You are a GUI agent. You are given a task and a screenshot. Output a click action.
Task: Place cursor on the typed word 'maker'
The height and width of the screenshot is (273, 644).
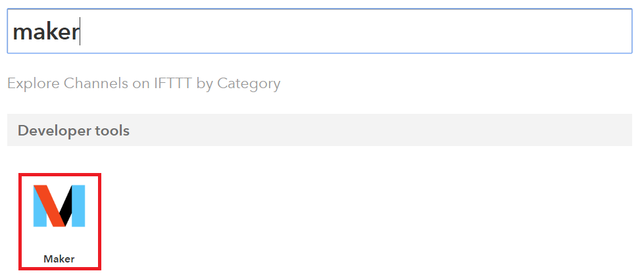(45, 32)
